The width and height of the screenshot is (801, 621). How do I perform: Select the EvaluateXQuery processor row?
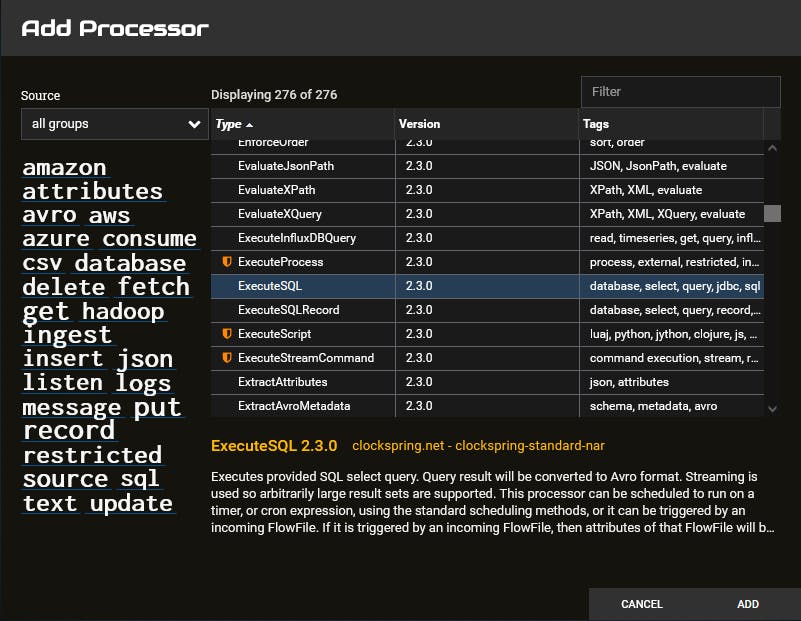[487, 214]
